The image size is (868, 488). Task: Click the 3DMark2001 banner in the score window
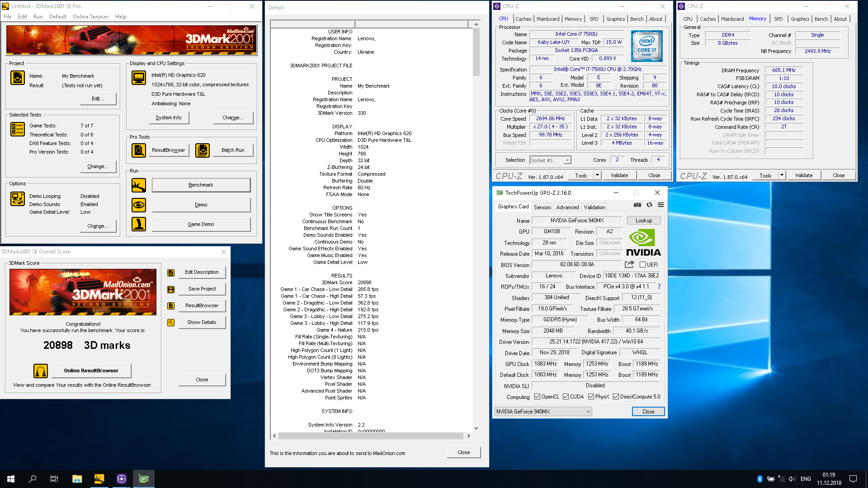[x=83, y=292]
